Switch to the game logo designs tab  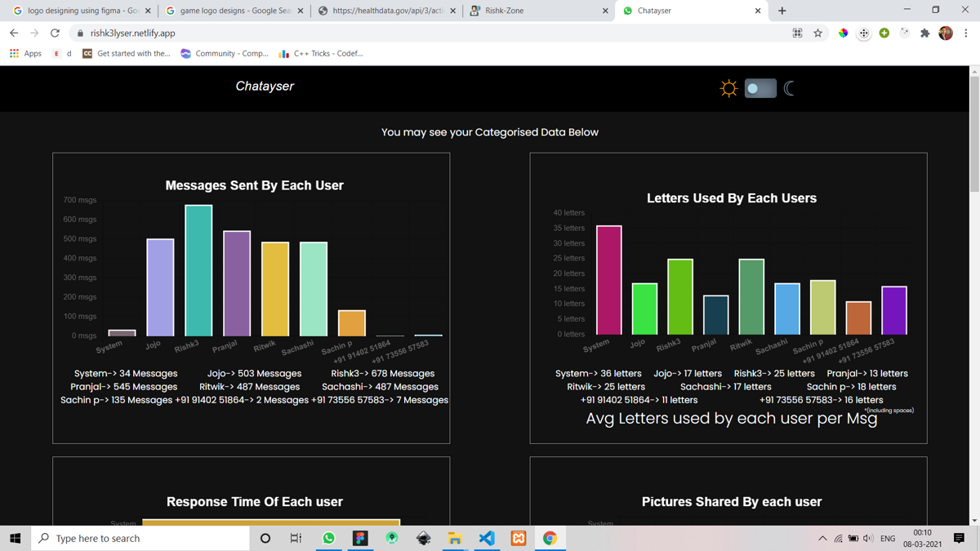pos(233,11)
